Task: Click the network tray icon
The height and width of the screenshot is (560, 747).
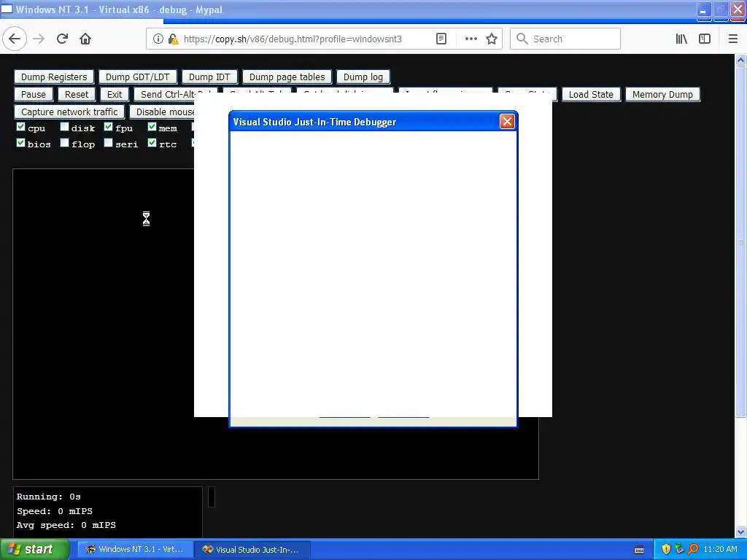Action: click(680, 550)
